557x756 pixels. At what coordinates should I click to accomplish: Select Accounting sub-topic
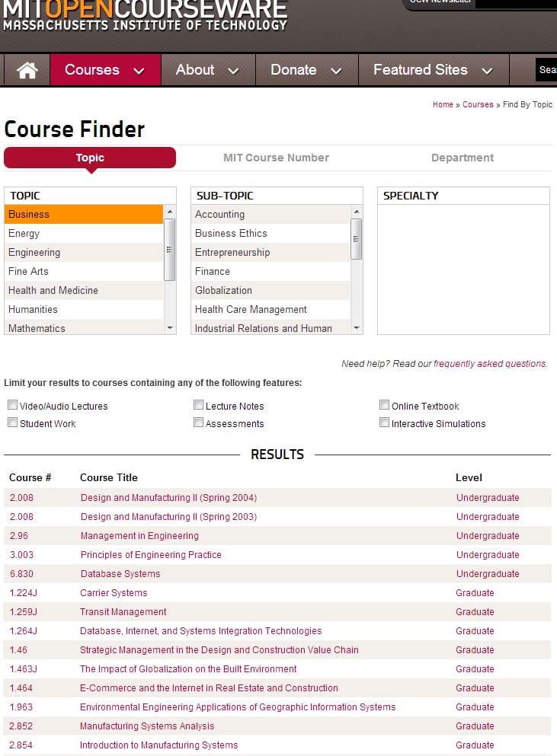point(270,214)
